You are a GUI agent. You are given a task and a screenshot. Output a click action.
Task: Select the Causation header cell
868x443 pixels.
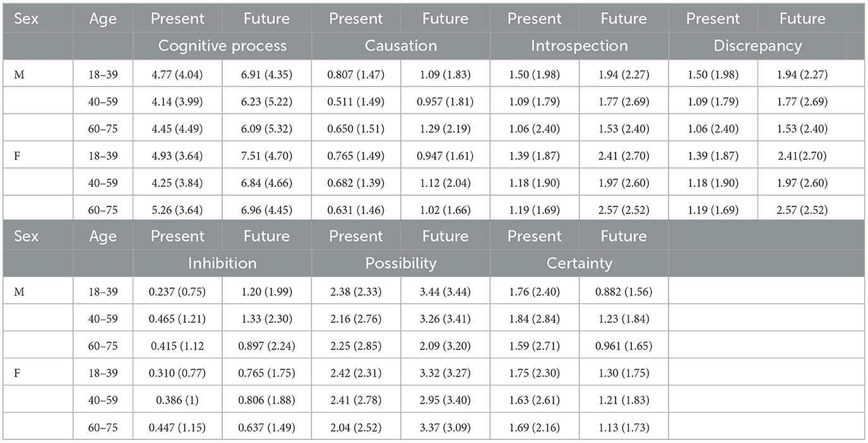coord(401,46)
